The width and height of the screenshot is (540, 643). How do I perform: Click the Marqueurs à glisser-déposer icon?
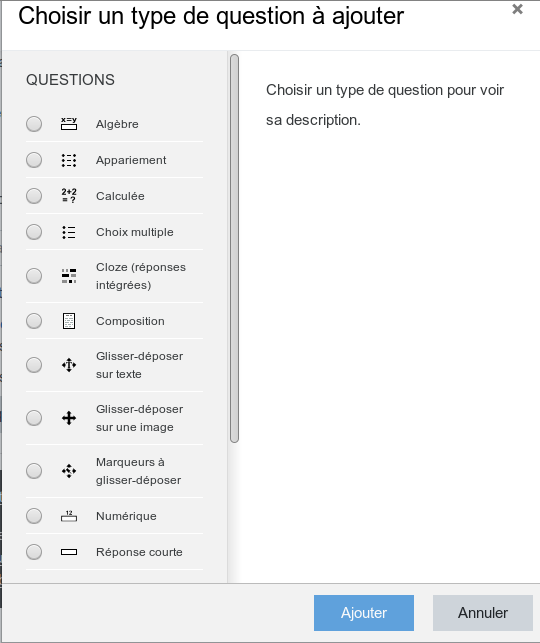tap(69, 471)
